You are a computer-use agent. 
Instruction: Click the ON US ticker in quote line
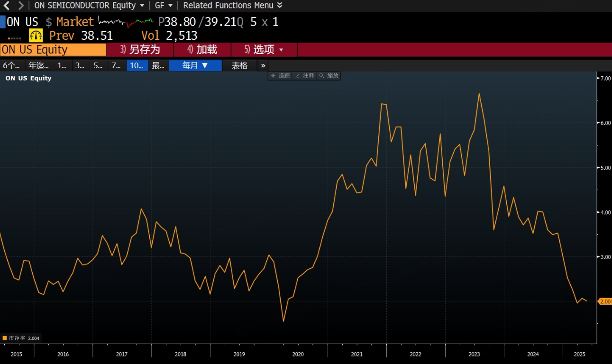22,22
